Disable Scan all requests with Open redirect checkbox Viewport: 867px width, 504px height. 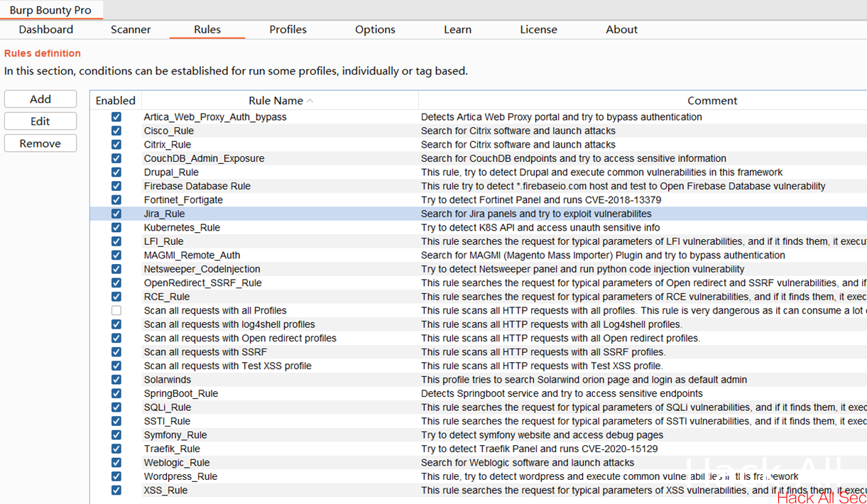click(x=116, y=339)
